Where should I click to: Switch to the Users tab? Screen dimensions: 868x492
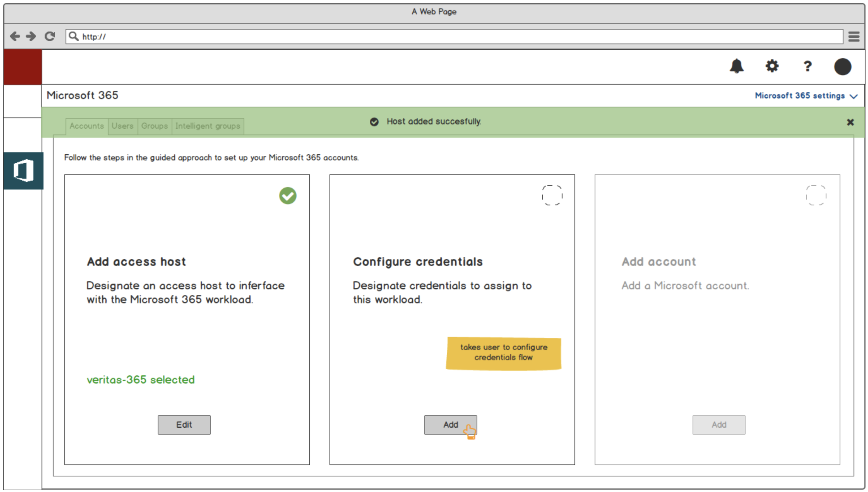tap(123, 126)
